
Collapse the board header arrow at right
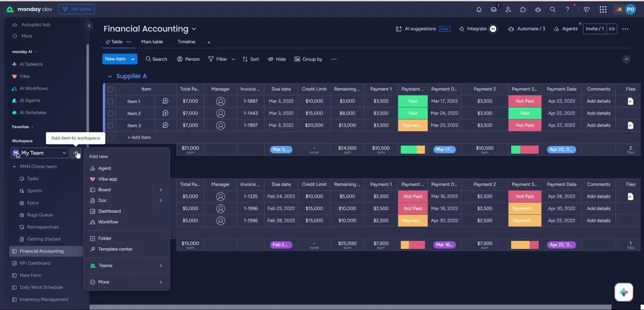point(626,59)
